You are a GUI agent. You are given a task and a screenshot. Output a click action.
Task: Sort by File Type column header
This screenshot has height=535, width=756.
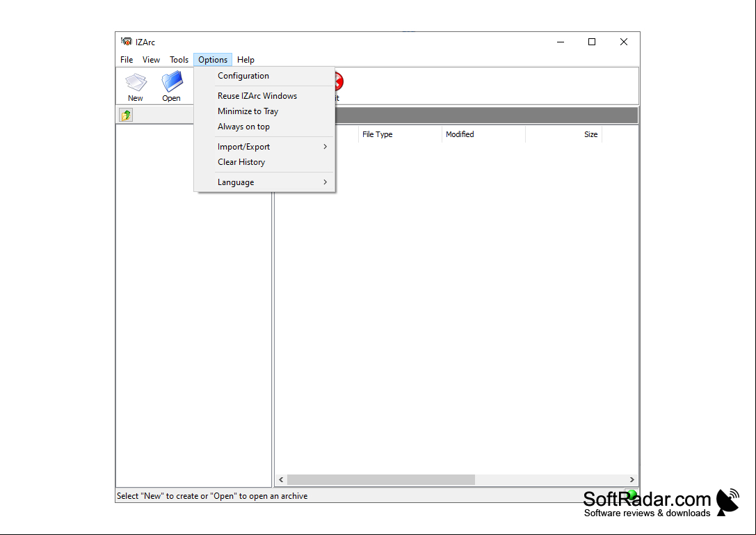400,134
